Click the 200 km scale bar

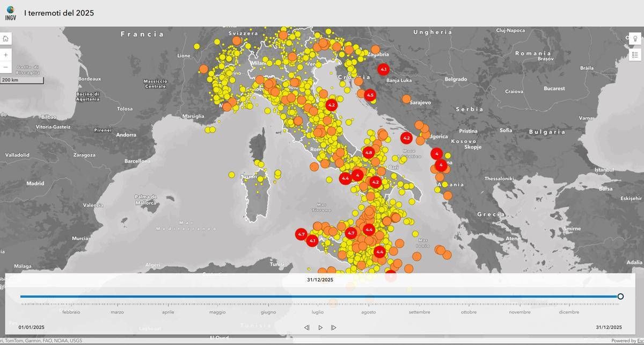21,81
